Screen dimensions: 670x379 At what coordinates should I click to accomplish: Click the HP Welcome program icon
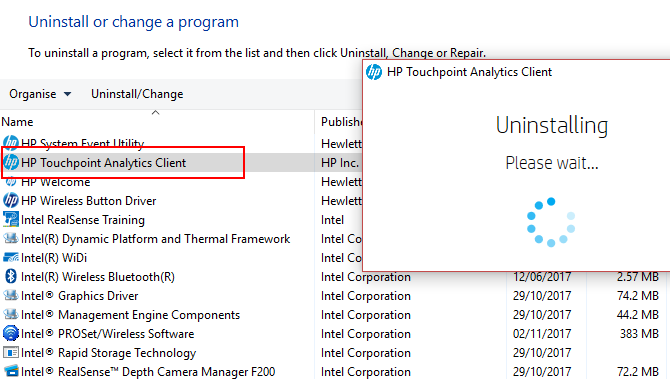pos(11,182)
